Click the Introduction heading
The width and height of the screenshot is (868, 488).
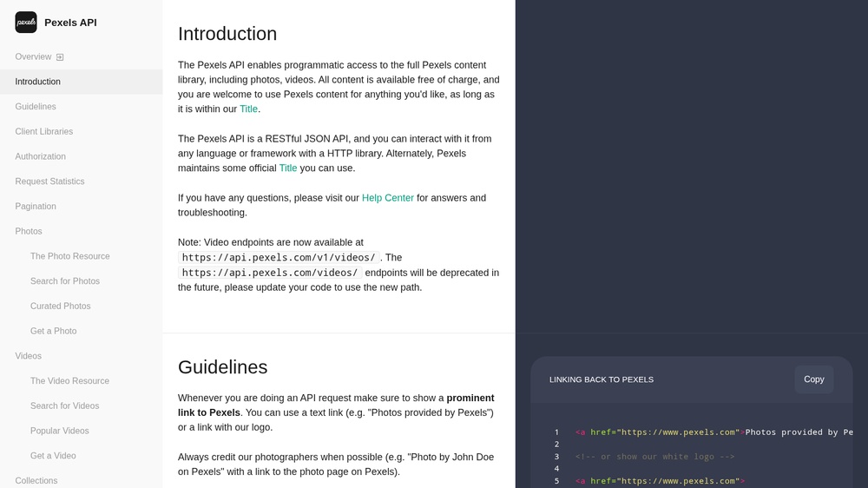coord(227,34)
